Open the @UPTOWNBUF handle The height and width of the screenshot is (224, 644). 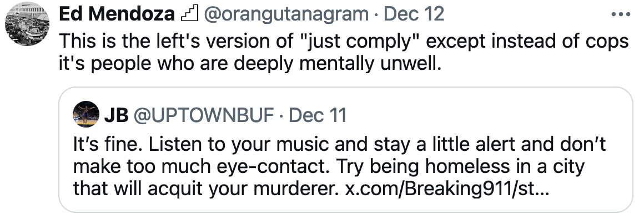pos(205,115)
